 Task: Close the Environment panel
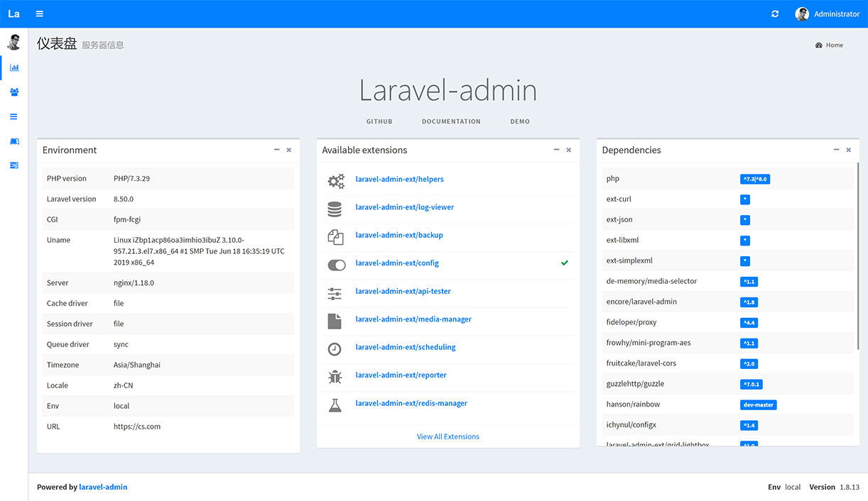coord(289,150)
